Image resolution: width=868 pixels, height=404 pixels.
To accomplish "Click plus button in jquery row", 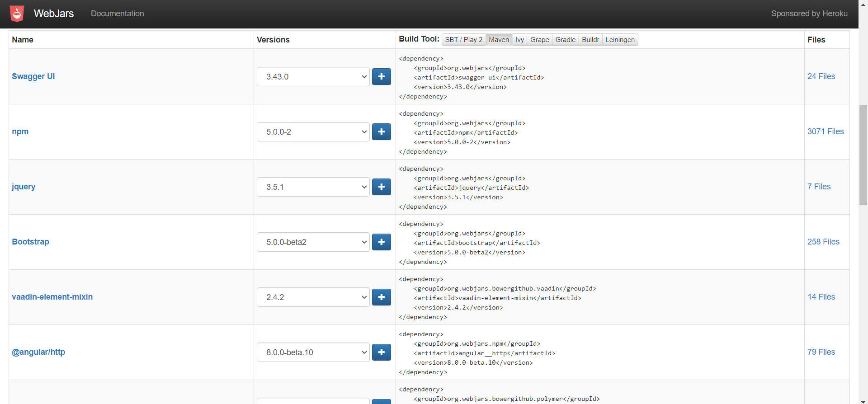I will coord(382,187).
